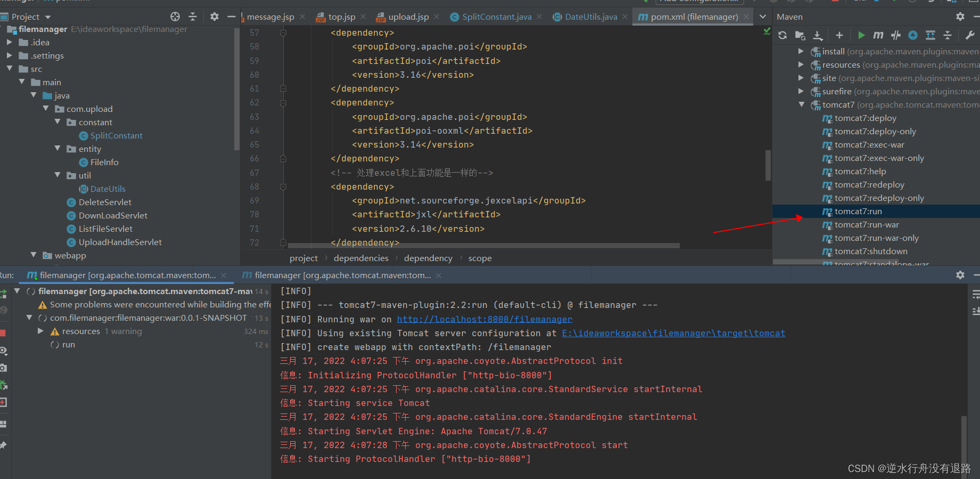Switch to message.jsp tab
This screenshot has width=980, height=479.
270,17
